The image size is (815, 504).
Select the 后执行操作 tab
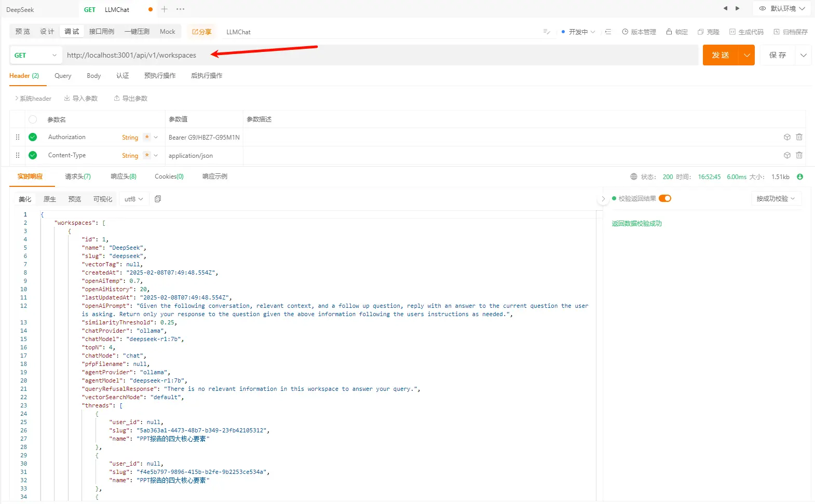(x=207, y=76)
